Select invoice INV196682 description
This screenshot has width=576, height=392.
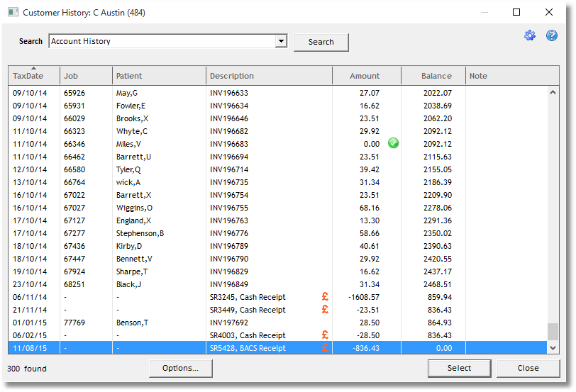pyautogui.click(x=229, y=131)
